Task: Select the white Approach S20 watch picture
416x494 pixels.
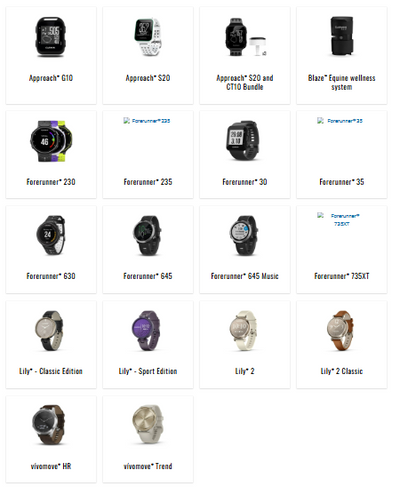Action: point(148,37)
